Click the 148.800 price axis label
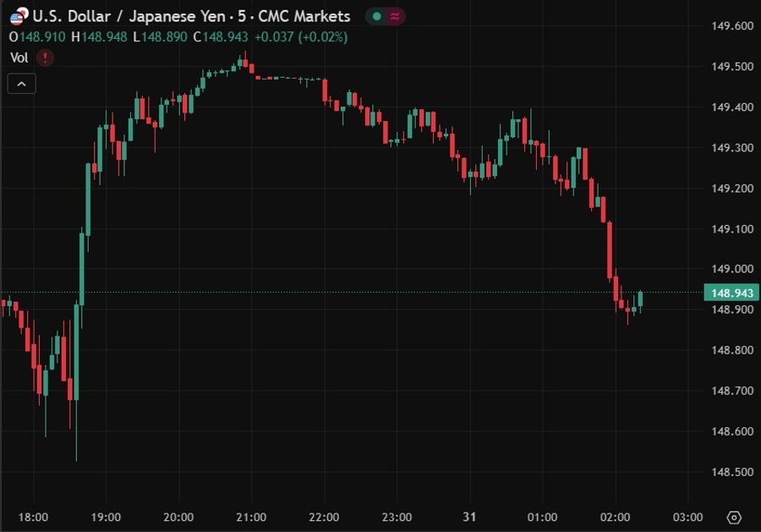Image resolution: width=761 pixels, height=532 pixels. [732, 350]
